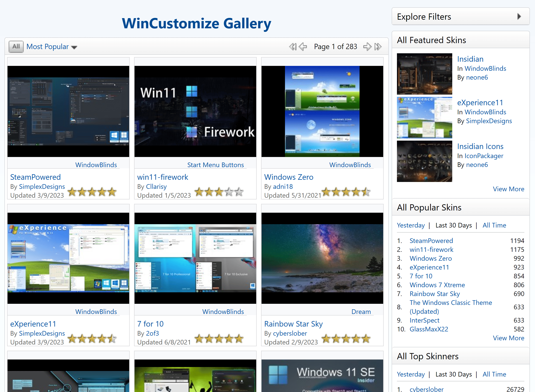This screenshot has height=392, width=535.
Task: Open the Most Popular sort dropdown
Action: pos(51,46)
